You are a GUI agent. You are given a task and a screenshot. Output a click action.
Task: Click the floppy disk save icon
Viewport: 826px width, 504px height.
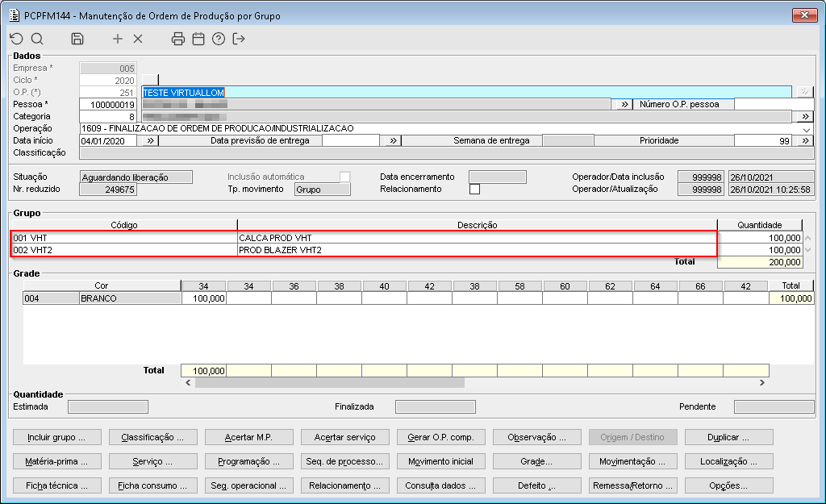pyautogui.click(x=77, y=39)
